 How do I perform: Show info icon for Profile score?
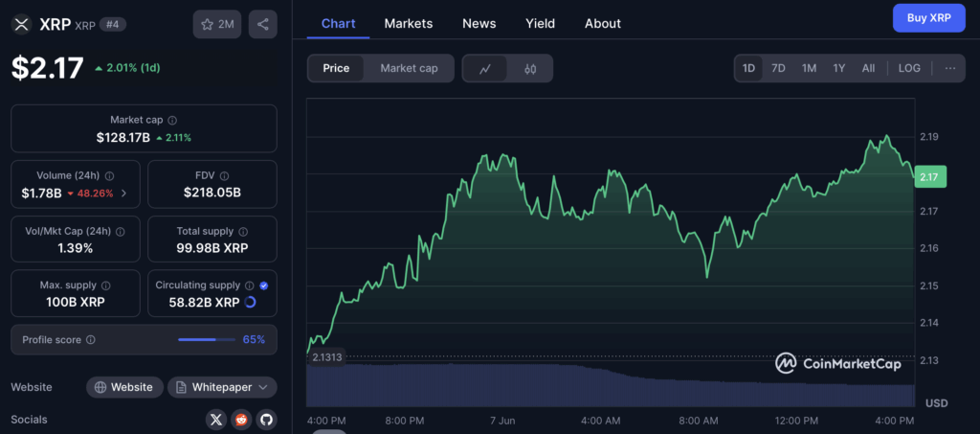(x=91, y=339)
